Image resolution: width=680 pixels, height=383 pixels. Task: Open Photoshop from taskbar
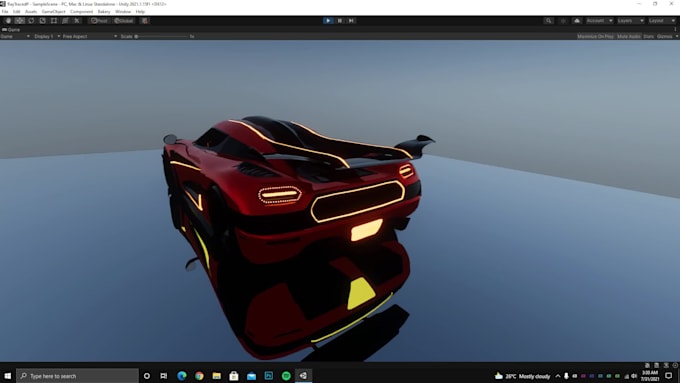268,376
